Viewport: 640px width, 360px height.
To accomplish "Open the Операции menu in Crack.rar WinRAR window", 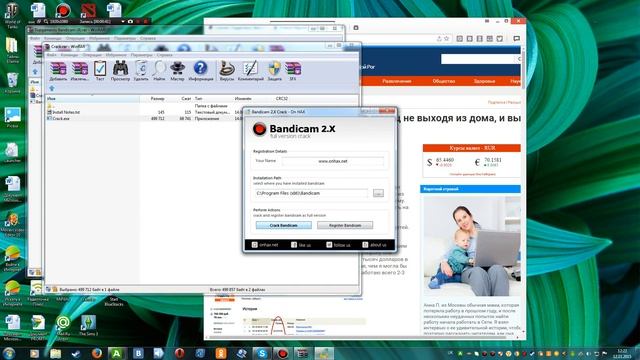I will [92, 55].
